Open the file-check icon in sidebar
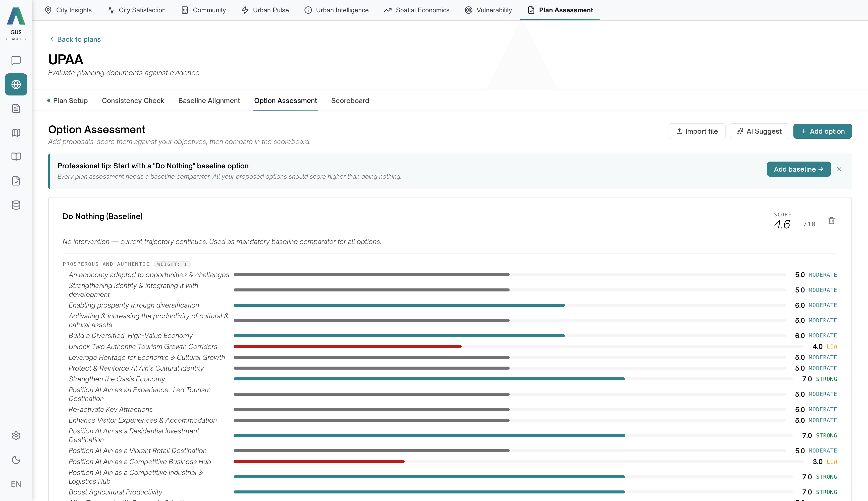 pyautogui.click(x=16, y=181)
